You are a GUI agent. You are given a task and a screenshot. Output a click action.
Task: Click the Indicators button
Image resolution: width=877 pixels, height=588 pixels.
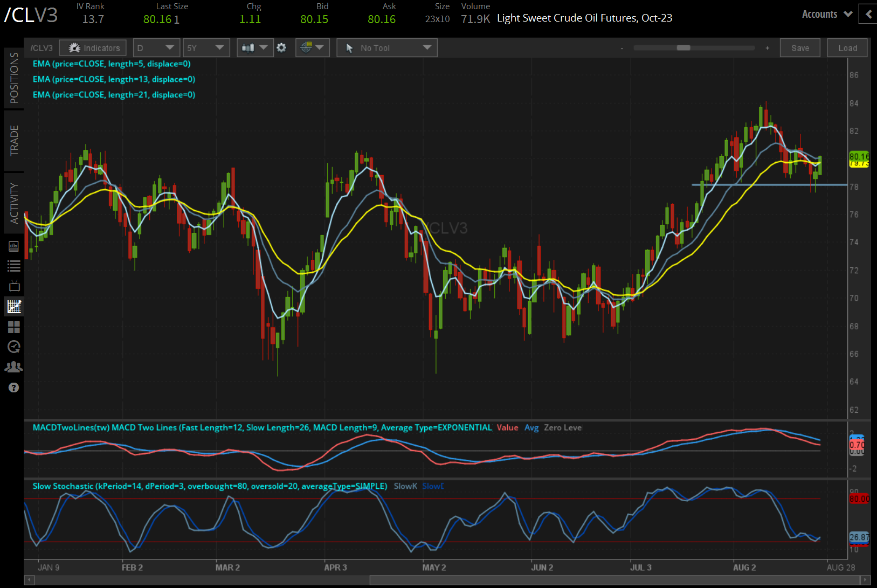coord(93,48)
